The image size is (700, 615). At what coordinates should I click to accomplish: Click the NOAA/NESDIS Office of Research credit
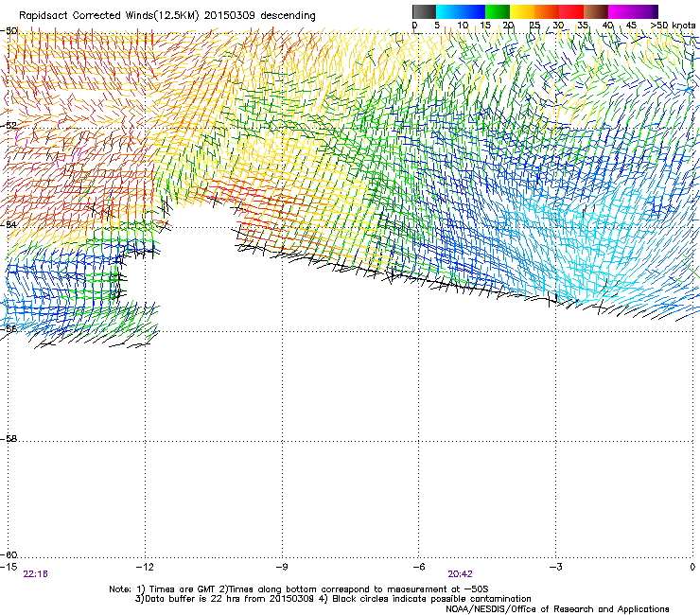pos(557,609)
